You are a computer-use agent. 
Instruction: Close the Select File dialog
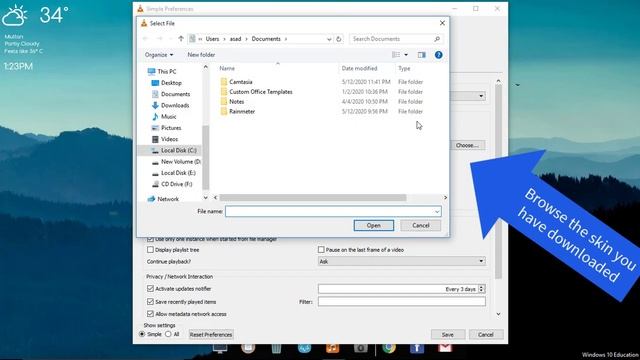(x=442, y=23)
